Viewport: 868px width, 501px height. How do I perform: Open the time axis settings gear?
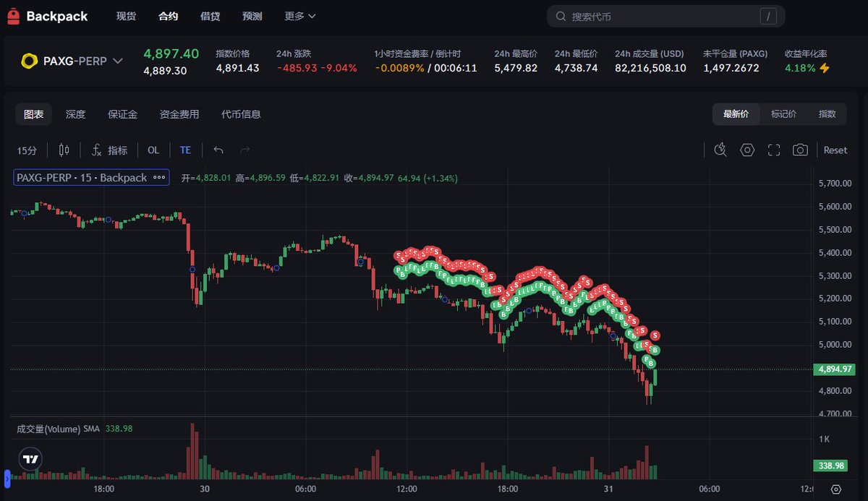coord(835,489)
